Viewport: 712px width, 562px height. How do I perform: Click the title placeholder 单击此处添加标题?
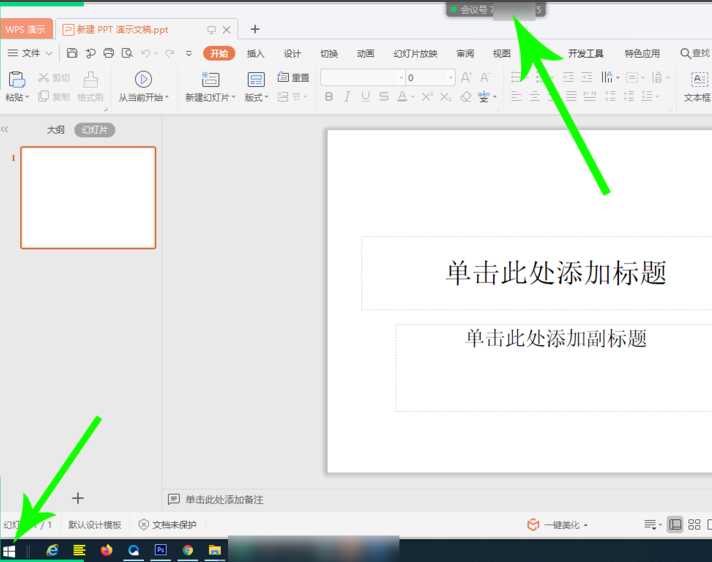point(555,273)
